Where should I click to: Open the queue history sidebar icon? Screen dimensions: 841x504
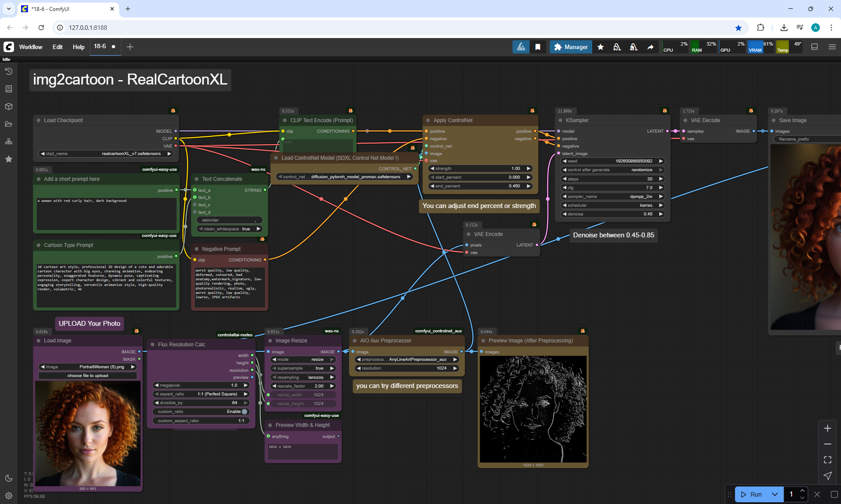[9, 71]
